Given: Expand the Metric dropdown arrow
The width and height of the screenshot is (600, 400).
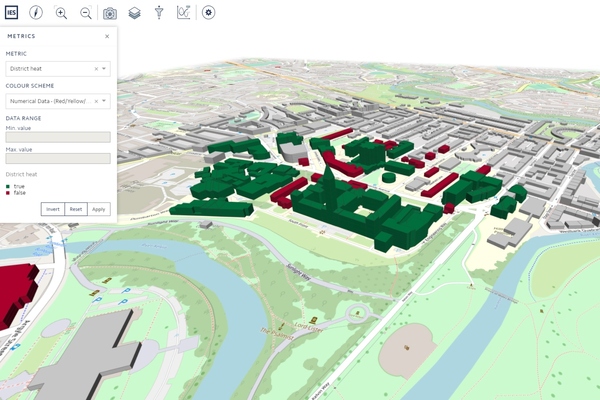Looking at the screenshot, I should tap(105, 69).
